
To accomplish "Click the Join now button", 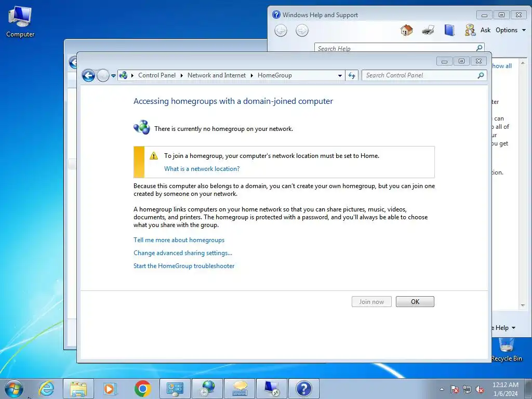I will (371, 302).
